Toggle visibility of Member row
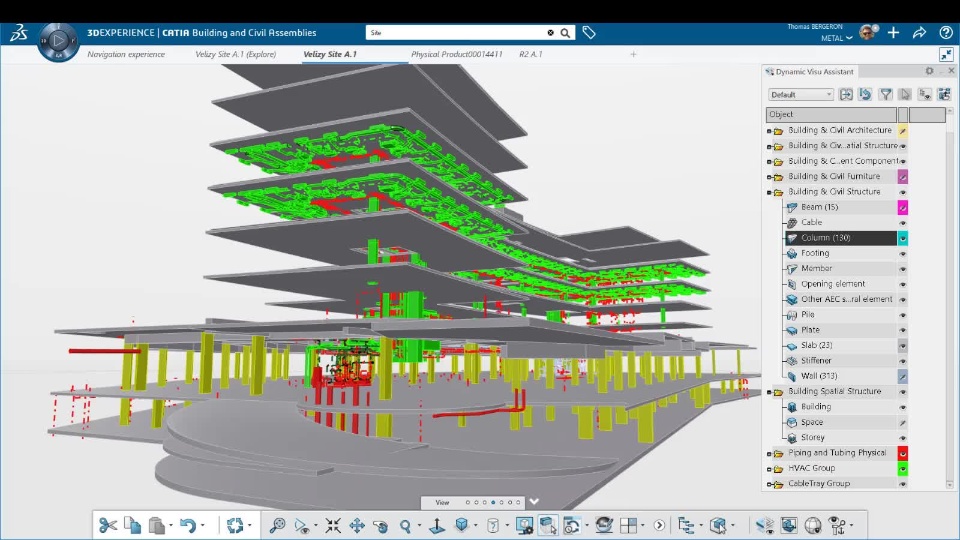 [x=902, y=269]
